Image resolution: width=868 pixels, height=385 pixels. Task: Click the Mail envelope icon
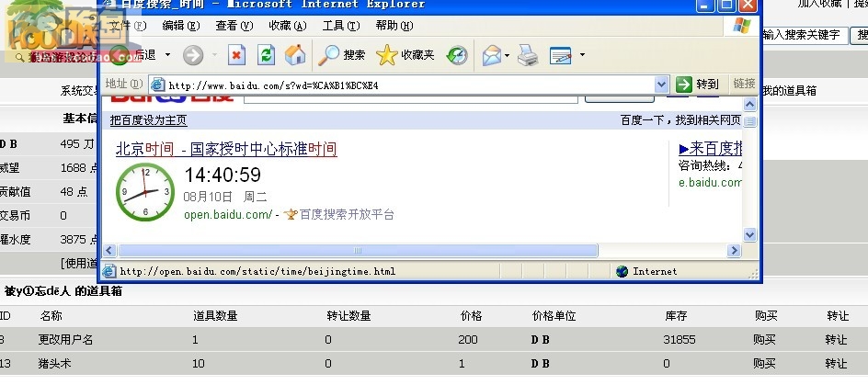(492, 55)
